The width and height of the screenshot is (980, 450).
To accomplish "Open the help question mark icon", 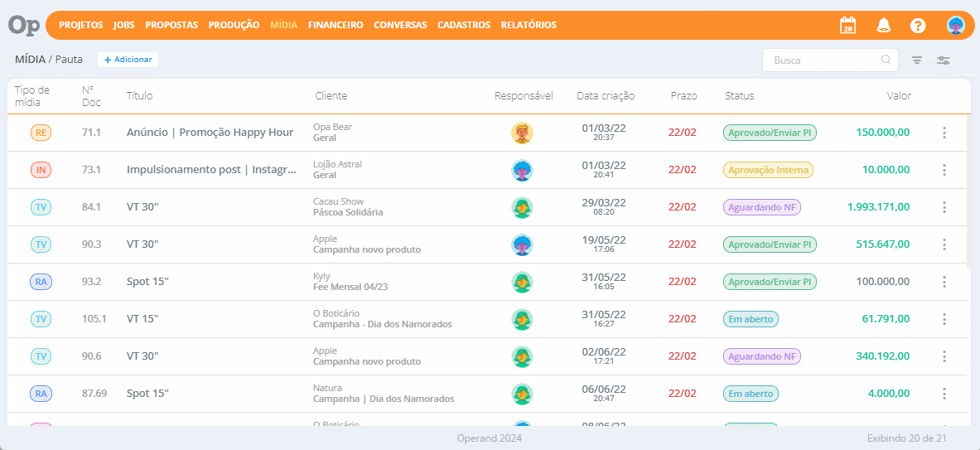I will [x=918, y=26].
